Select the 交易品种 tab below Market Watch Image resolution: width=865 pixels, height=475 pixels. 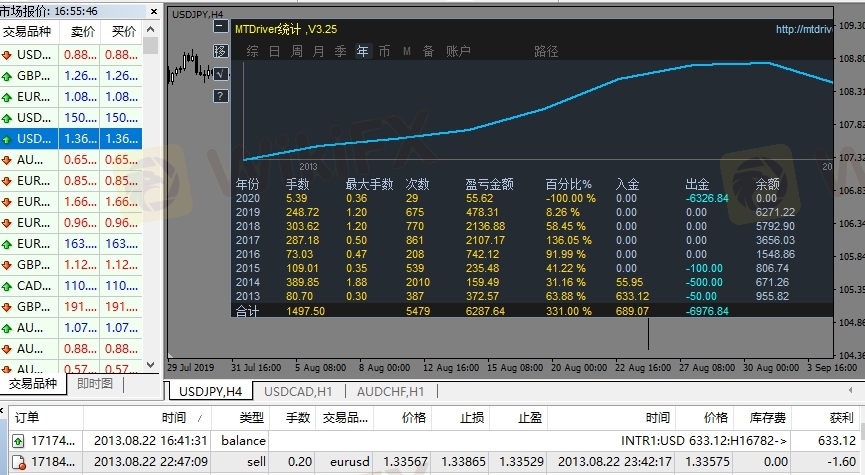click(33, 383)
